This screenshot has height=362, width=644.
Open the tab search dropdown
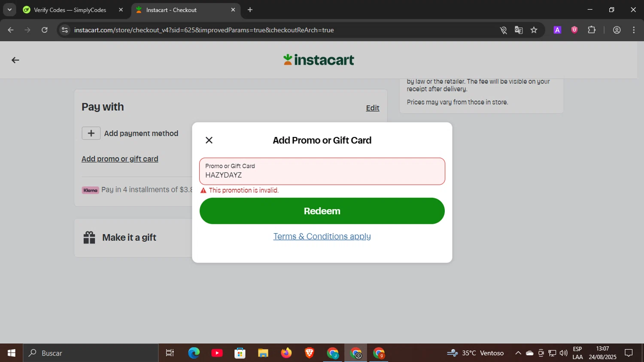click(9, 10)
